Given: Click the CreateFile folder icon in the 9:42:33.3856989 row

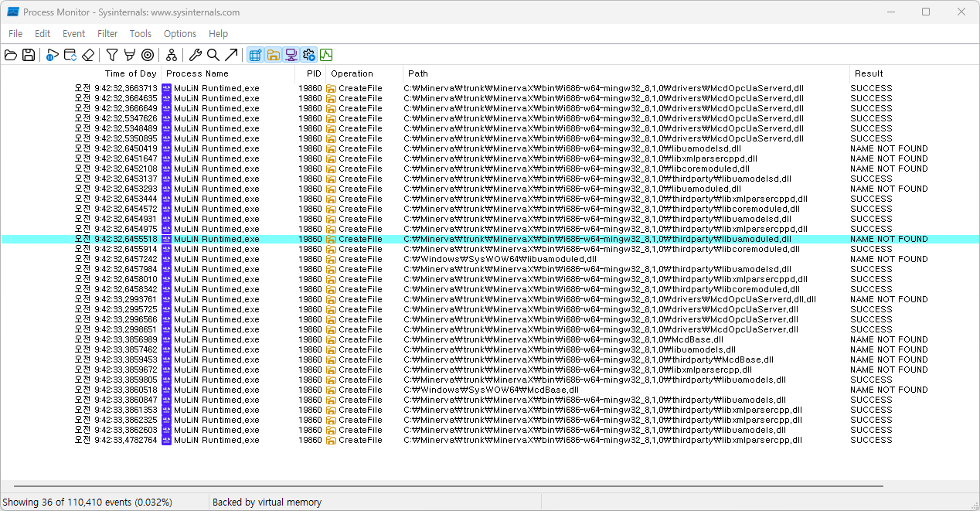Looking at the screenshot, I should click(x=332, y=339).
